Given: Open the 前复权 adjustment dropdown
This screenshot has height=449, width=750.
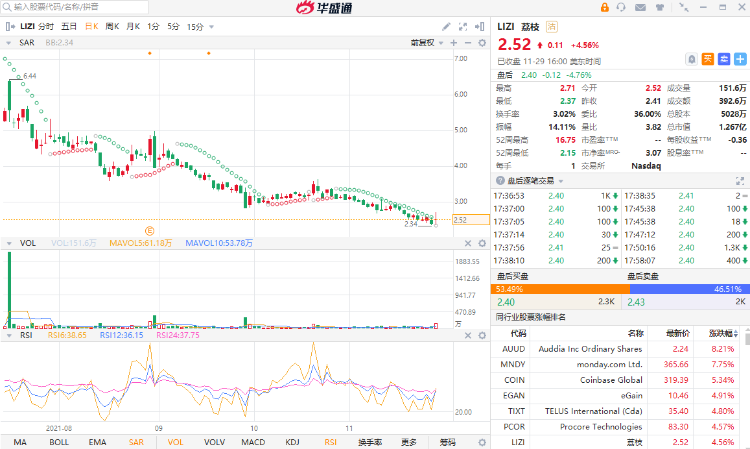Looking at the screenshot, I should 427,43.
